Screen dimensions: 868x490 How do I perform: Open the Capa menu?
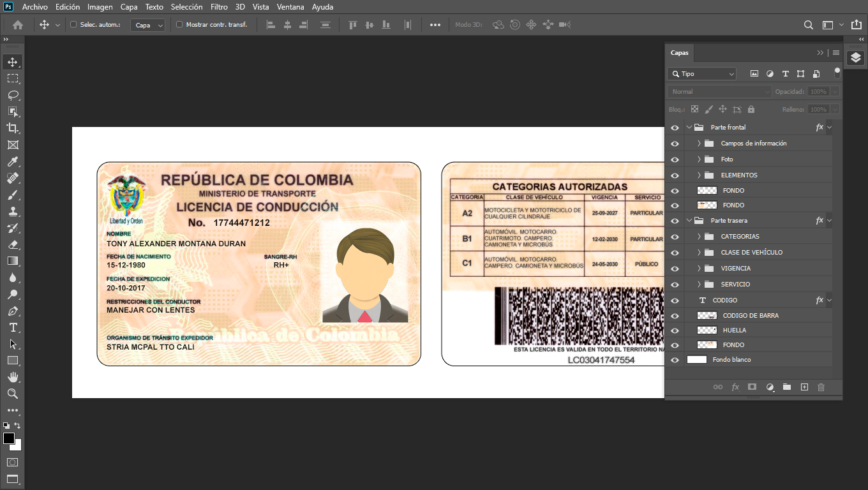[x=129, y=7]
